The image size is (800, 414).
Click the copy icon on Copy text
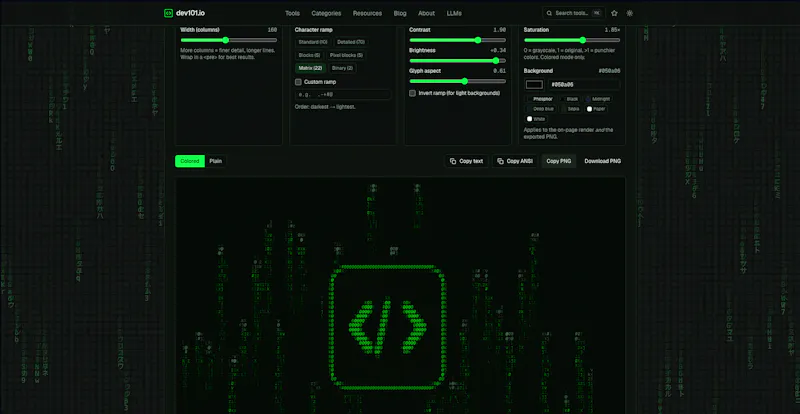[453, 161]
